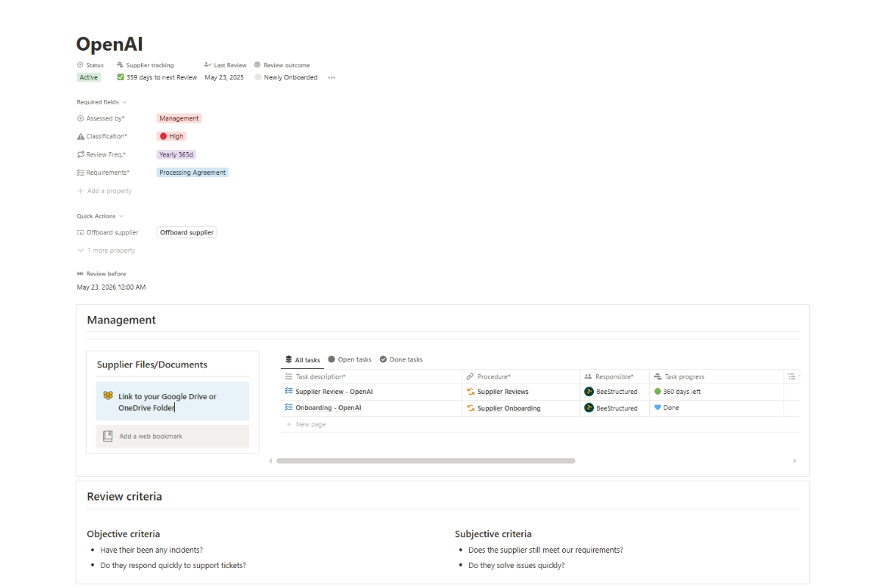Switch to the All tasks tab
882x588 pixels.
[x=303, y=360]
